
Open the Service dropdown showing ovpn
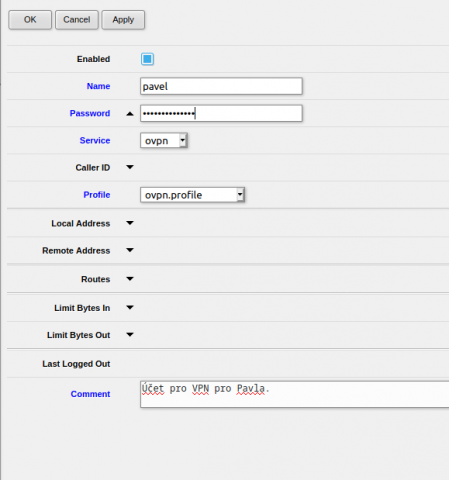click(x=164, y=141)
